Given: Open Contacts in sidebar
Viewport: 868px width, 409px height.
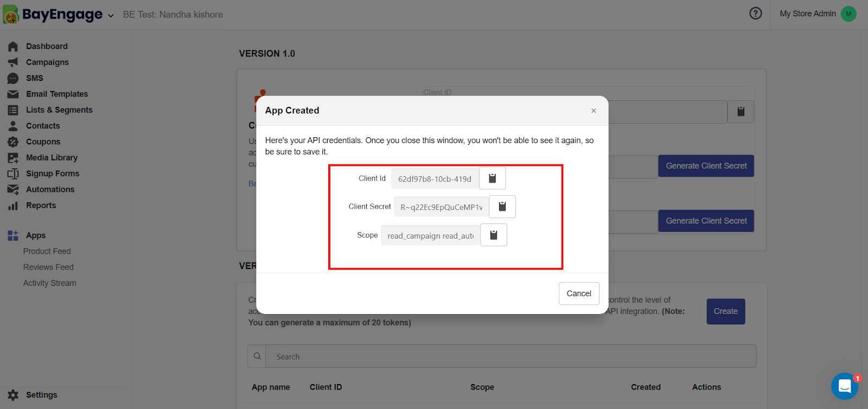Looking at the screenshot, I should (x=43, y=126).
